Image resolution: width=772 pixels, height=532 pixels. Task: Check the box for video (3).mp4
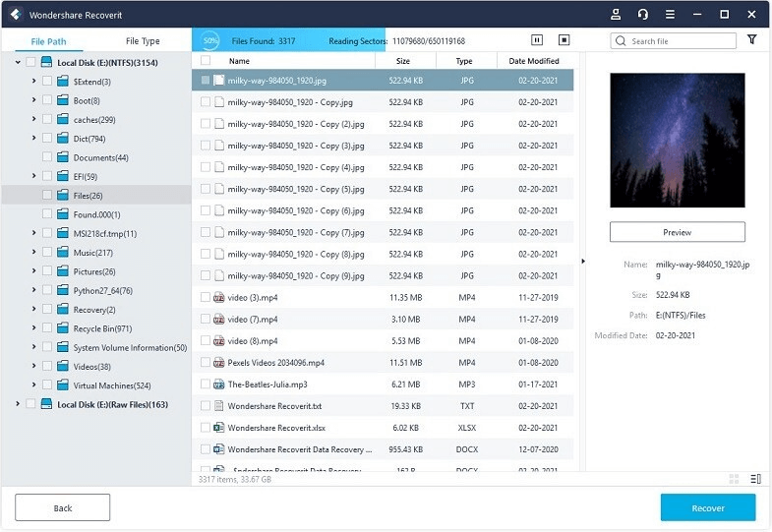pos(206,297)
